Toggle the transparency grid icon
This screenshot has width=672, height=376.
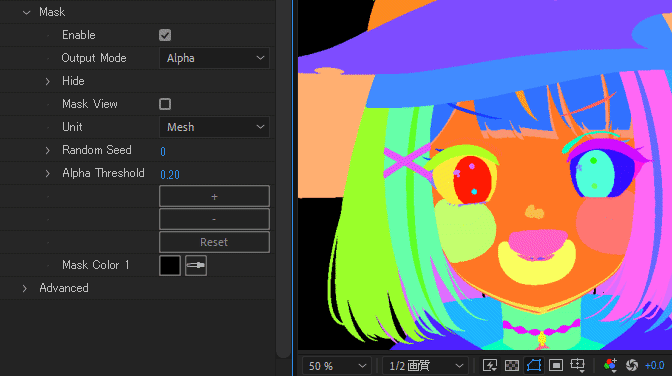tap(512, 365)
